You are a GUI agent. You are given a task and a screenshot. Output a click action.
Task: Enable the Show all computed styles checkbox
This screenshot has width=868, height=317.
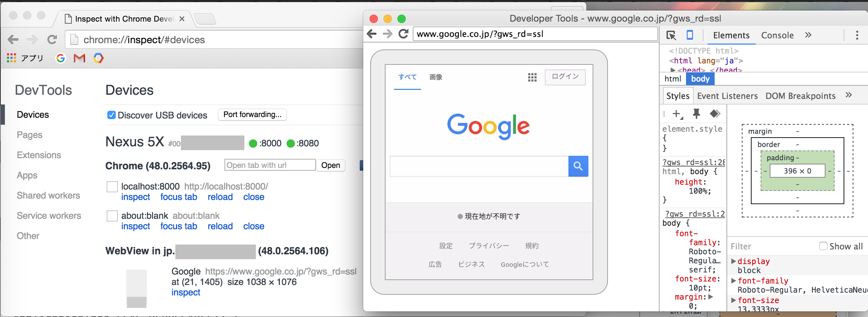(823, 246)
